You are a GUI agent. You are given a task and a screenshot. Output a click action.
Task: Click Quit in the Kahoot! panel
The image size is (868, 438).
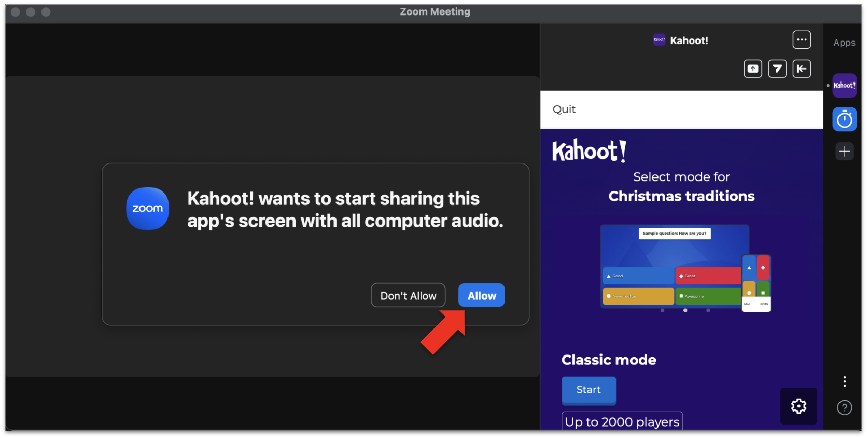564,109
